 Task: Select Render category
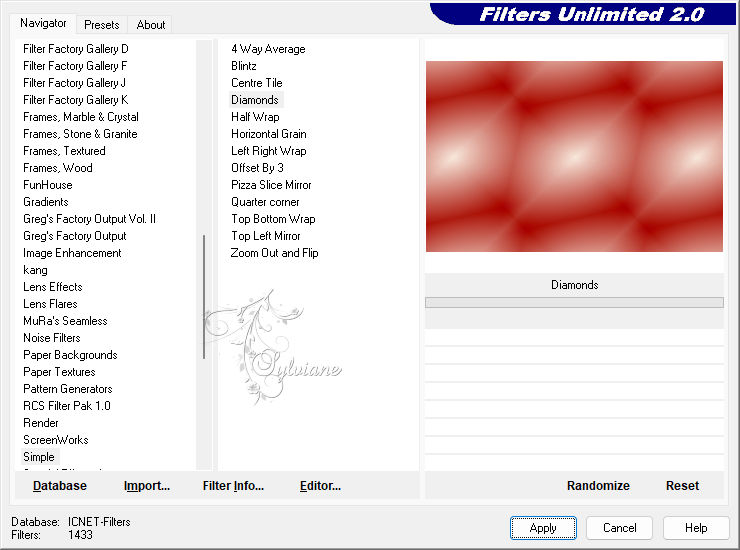pyautogui.click(x=41, y=423)
